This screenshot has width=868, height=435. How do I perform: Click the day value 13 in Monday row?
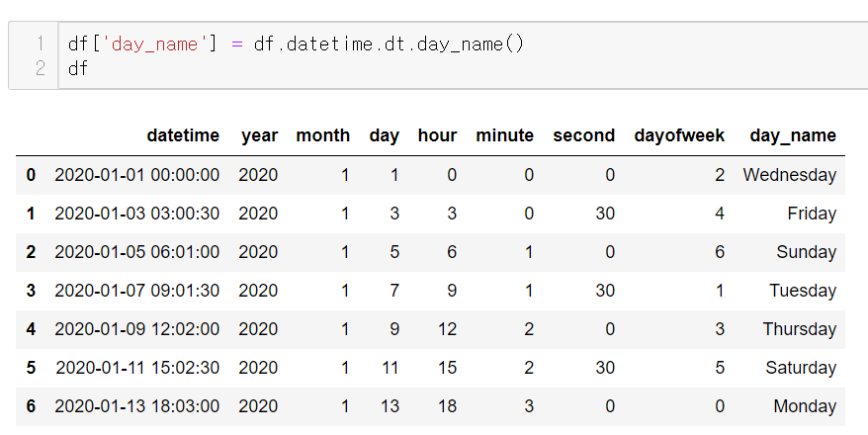point(390,406)
